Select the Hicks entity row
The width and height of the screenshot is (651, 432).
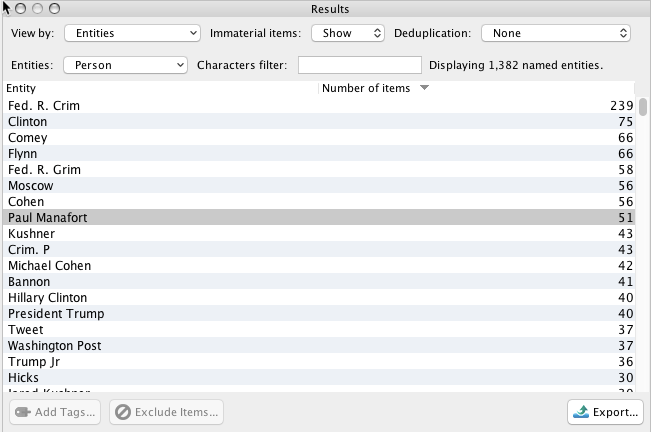coord(319,378)
